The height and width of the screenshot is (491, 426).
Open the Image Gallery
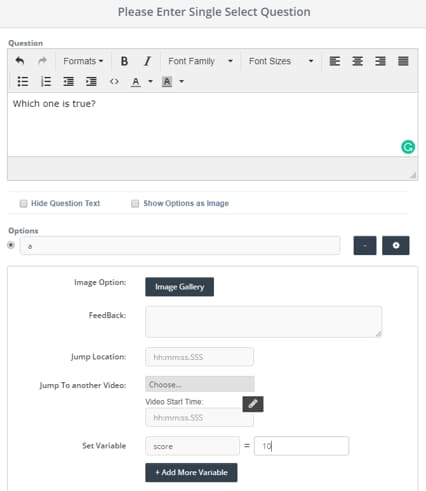coord(179,287)
